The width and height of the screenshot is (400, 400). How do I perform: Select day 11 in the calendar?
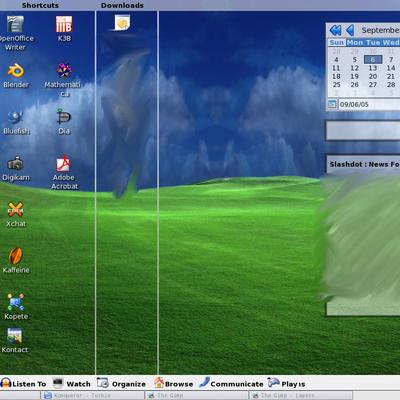click(336, 68)
